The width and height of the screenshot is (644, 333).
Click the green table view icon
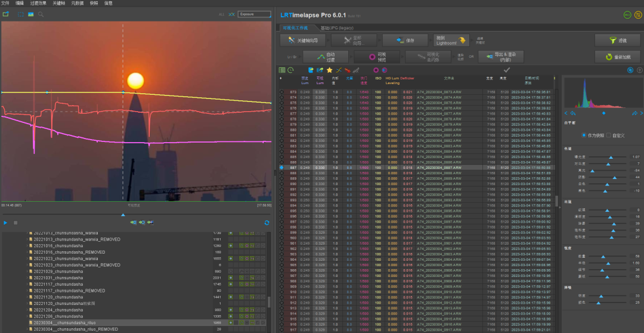click(x=282, y=70)
